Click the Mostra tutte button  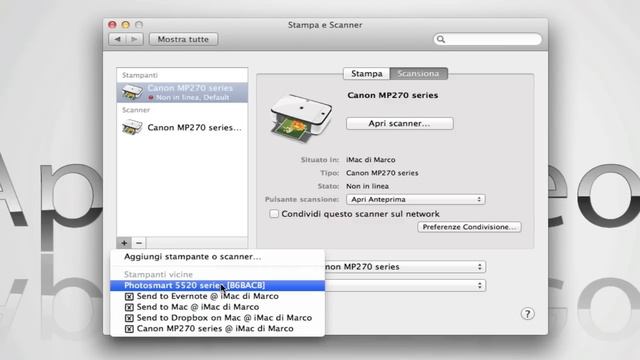183,39
